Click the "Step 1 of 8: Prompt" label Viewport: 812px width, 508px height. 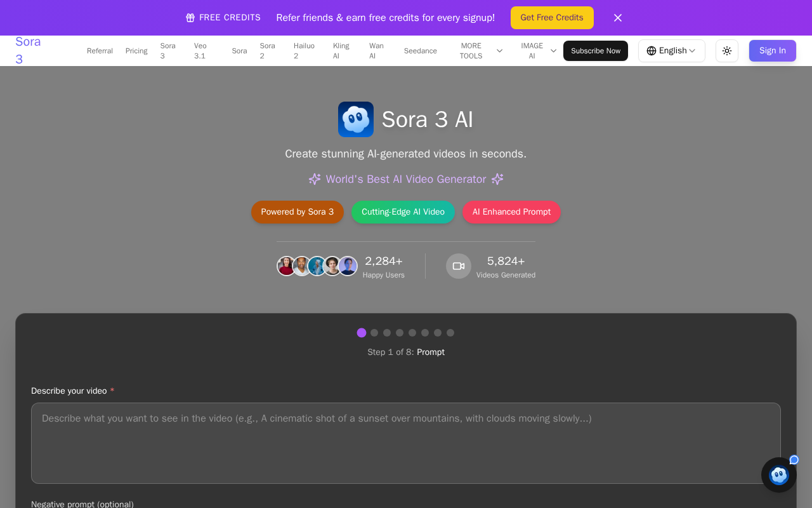point(406,352)
